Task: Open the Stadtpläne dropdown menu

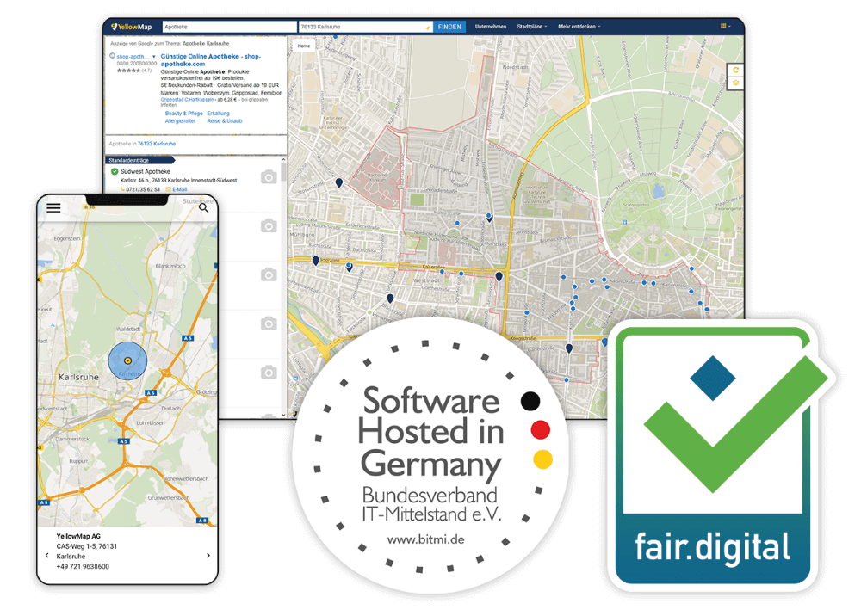Action: pyautogui.click(x=531, y=27)
